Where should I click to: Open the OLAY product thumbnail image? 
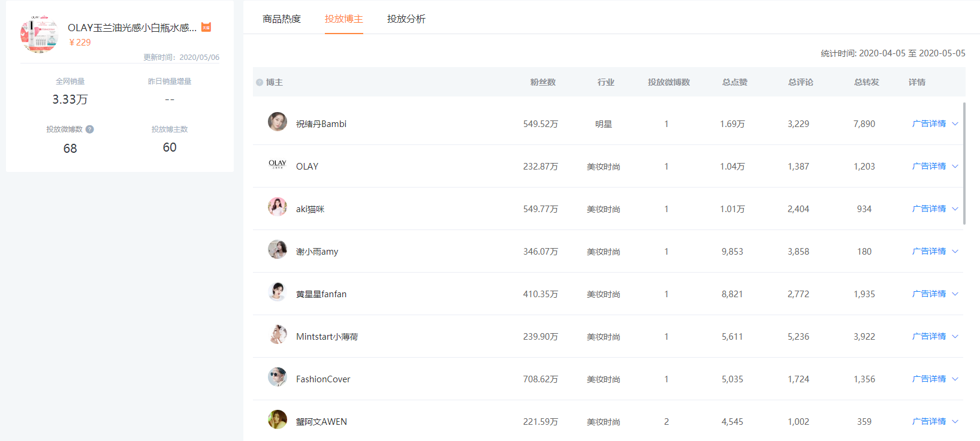40,34
